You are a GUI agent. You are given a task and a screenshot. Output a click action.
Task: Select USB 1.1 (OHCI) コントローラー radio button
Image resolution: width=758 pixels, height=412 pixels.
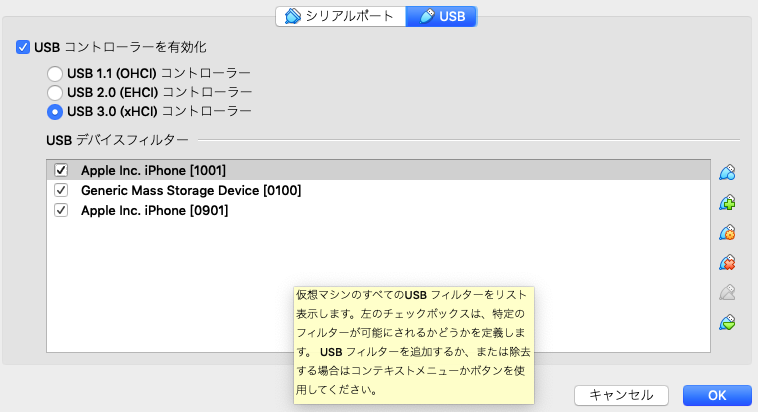pyautogui.click(x=55, y=74)
